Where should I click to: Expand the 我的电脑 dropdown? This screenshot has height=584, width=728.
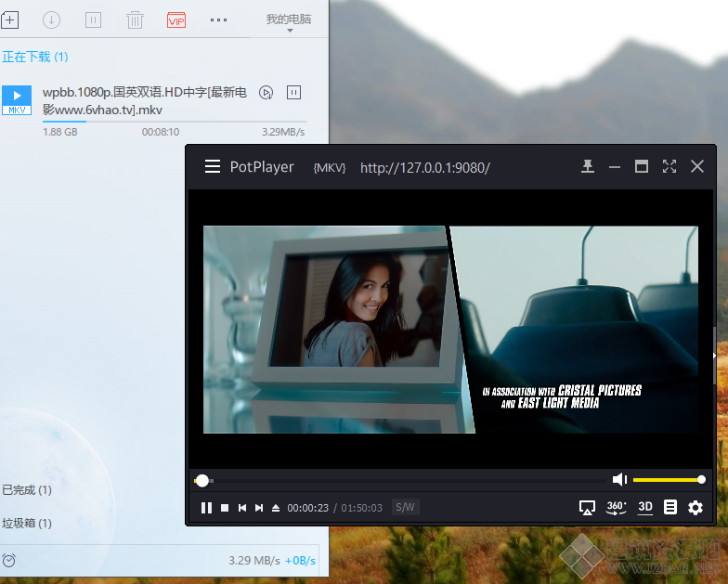(x=289, y=22)
